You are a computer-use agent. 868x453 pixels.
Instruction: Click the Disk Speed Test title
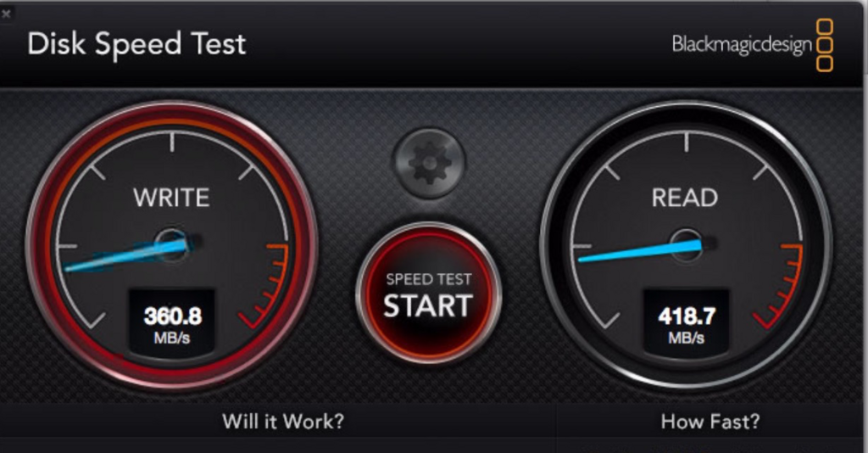click(136, 44)
